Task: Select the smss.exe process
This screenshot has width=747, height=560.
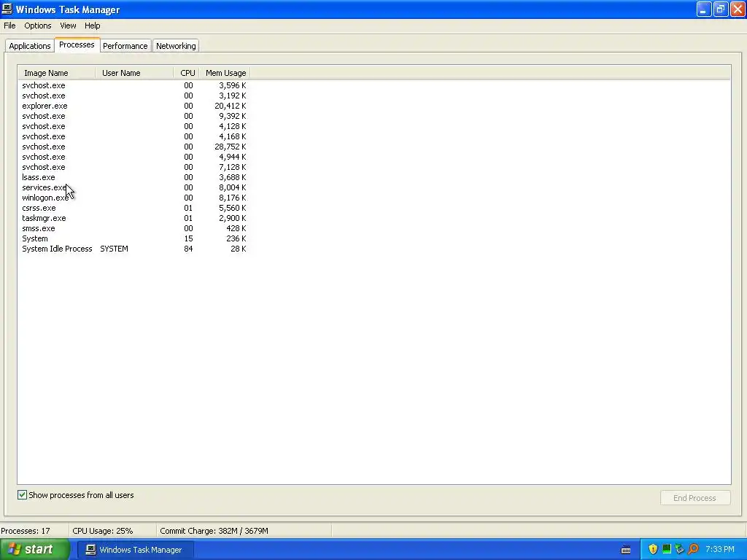Action: (134, 228)
